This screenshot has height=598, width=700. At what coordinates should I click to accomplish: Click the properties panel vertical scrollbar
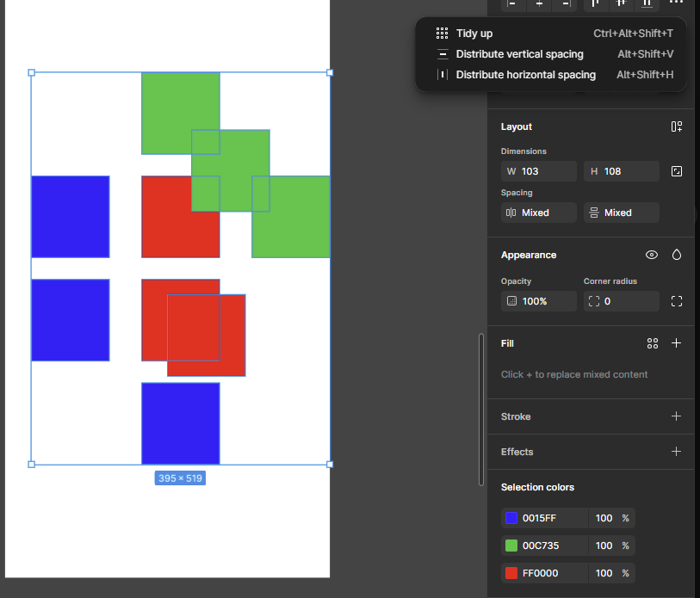(x=481, y=410)
